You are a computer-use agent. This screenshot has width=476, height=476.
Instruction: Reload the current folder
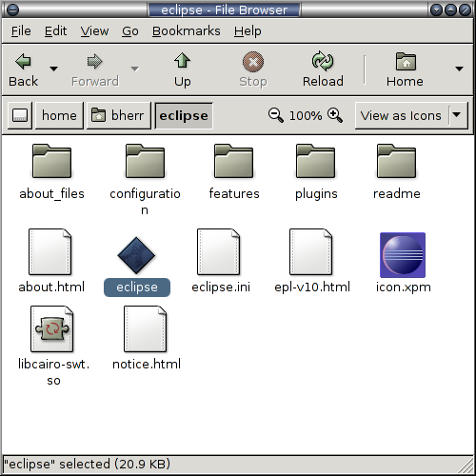point(323,70)
